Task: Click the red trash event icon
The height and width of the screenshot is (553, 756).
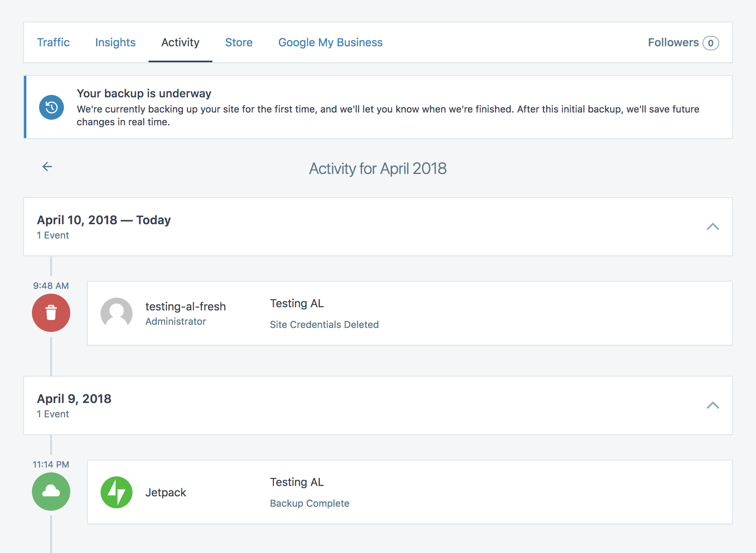Action: pos(51,313)
